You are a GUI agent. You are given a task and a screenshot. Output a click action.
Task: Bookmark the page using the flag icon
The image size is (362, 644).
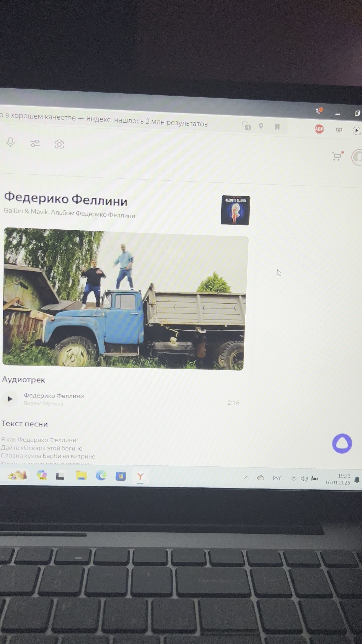pos(277,127)
